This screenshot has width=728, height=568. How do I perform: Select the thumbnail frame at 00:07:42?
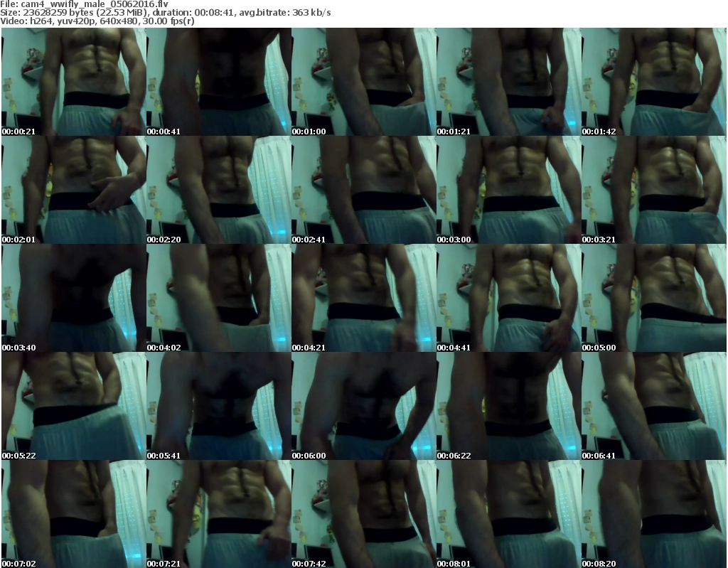click(x=363, y=514)
